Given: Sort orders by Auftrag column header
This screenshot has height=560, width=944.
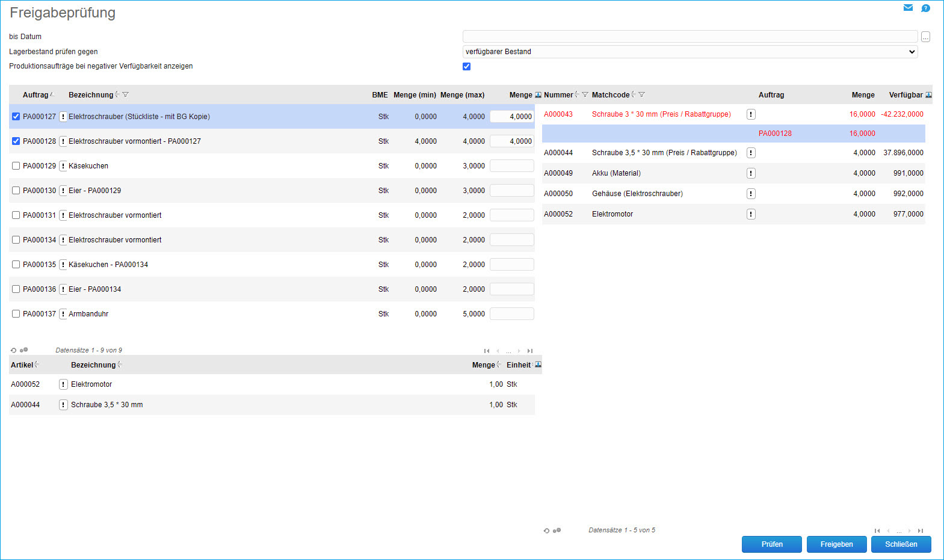Looking at the screenshot, I should coord(35,95).
